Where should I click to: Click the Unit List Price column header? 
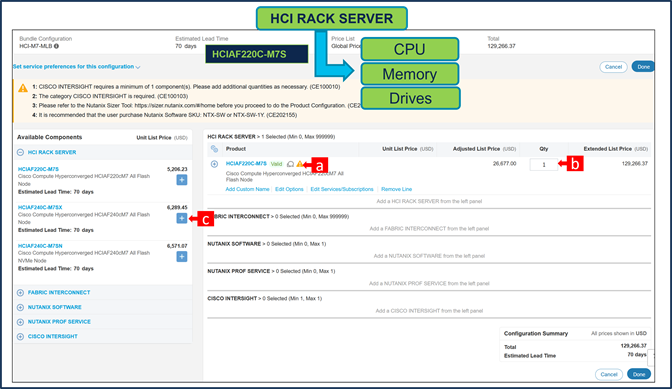[407, 149]
